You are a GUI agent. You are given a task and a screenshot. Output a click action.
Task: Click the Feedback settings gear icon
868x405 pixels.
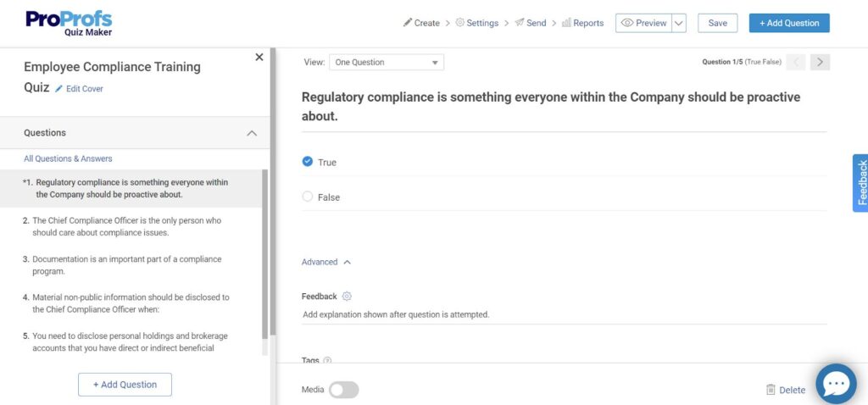click(347, 297)
